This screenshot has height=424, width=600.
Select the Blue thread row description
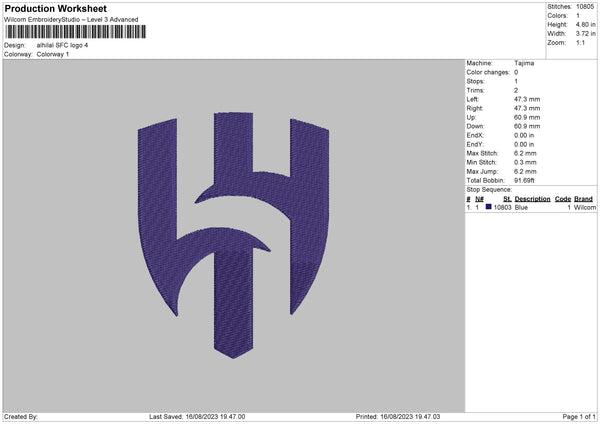[521, 207]
